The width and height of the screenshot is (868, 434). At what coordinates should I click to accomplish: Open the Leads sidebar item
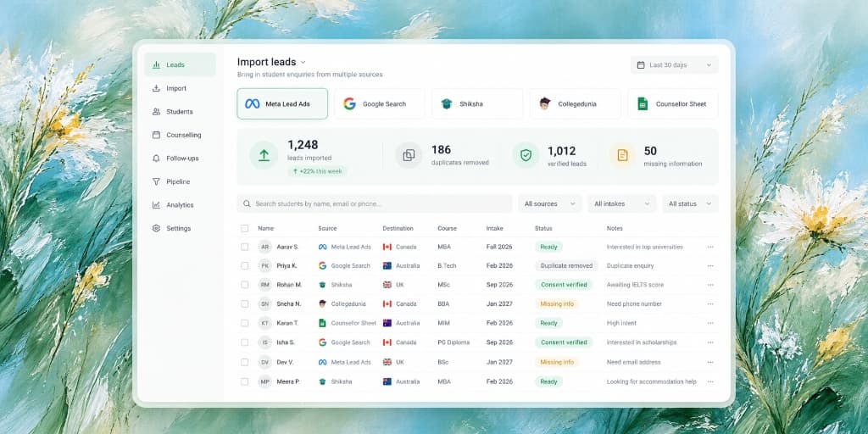pos(180,64)
